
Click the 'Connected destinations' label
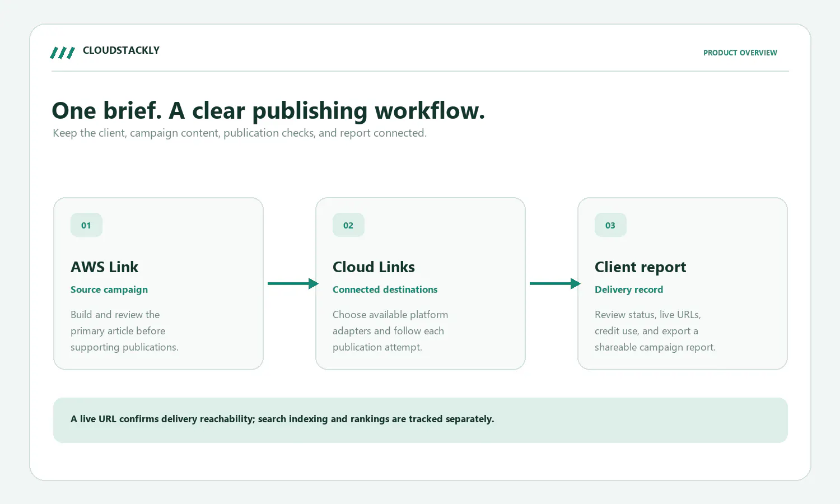(385, 290)
